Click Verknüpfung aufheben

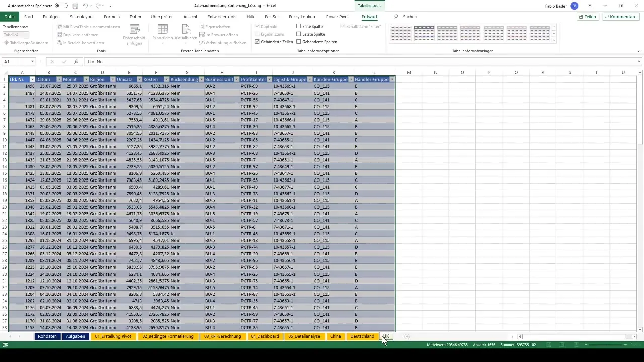pyautogui.click(x=222, y=43)
